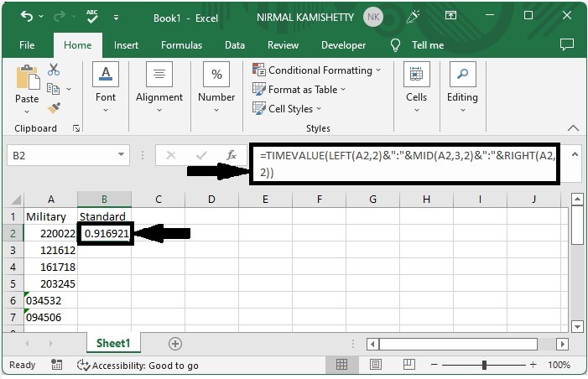Click the Format Painter brush icon
The image size is (588, 379).
(x=54, y=108)
